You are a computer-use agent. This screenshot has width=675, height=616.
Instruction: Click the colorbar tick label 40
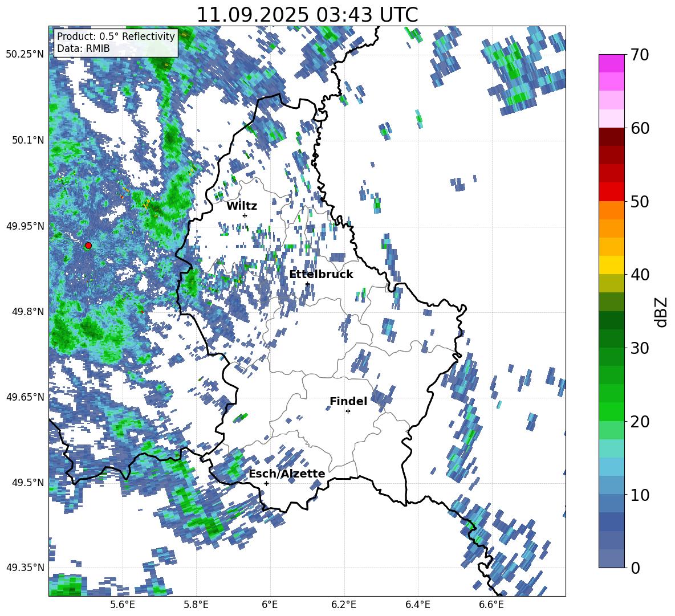640,275
